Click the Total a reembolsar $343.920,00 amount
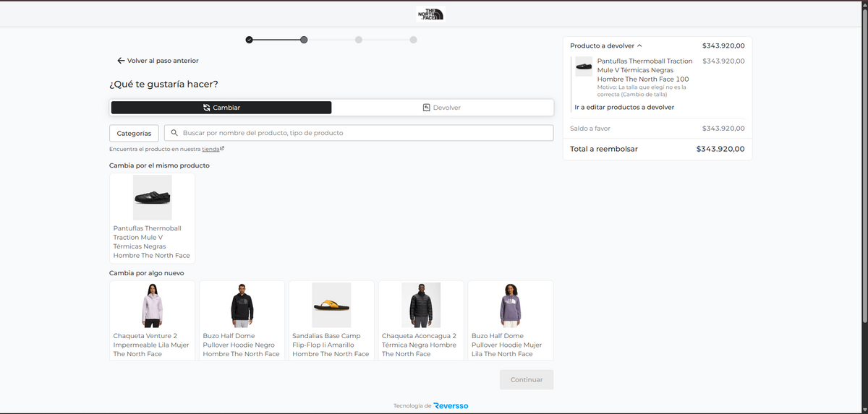 [x=720, y=149]
